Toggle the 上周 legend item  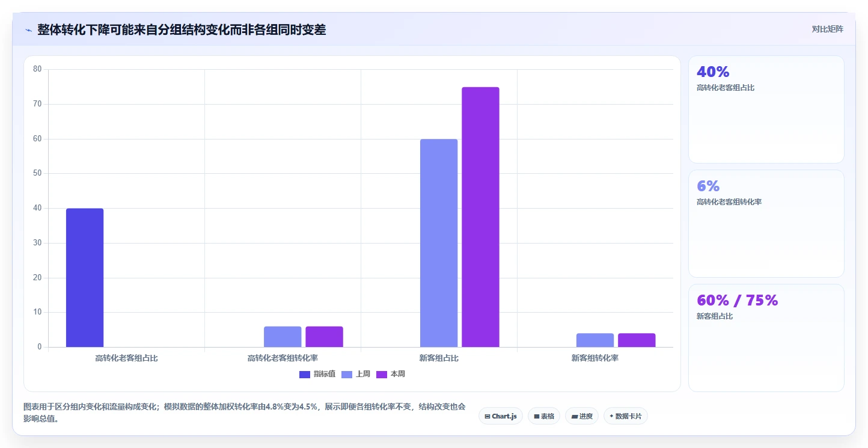pyautogui.click(x=356, y=374)
